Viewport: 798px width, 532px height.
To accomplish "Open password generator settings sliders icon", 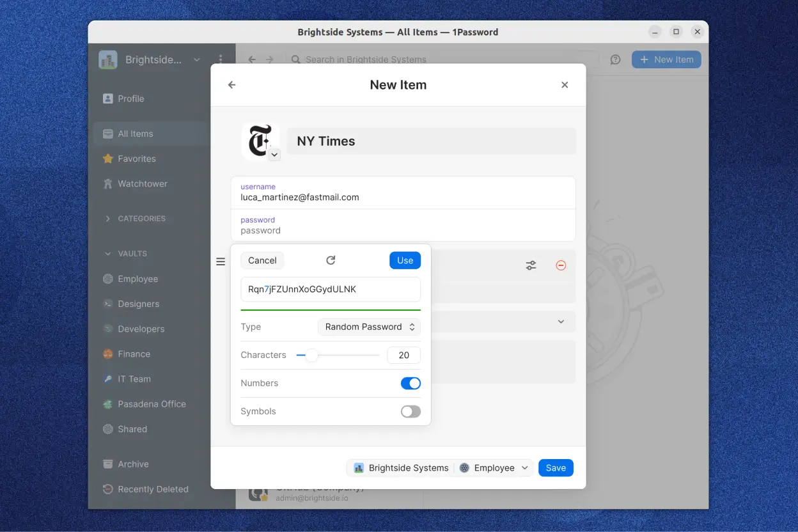I will 531,265.
